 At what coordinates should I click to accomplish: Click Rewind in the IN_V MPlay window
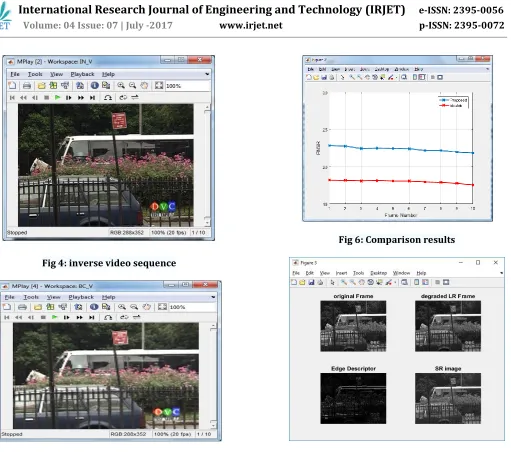[23, 98]
